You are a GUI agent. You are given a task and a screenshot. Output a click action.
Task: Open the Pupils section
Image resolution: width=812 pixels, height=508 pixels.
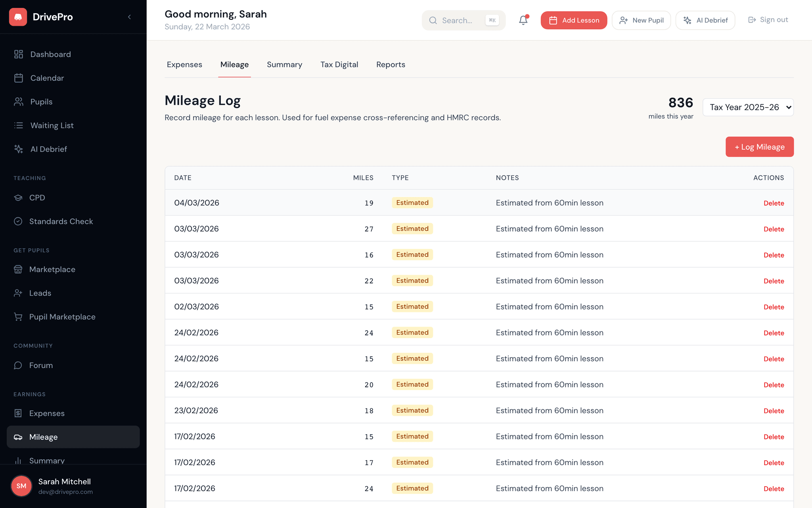tap(41, 102)
